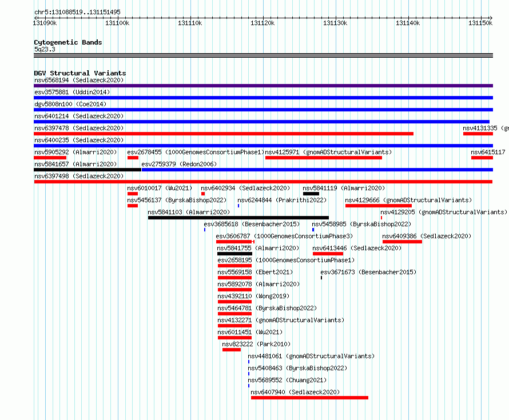Click the red bar under nsv5905292

(50, 158)
